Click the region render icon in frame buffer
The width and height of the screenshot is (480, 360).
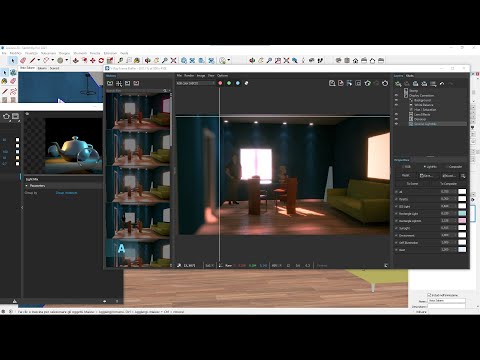click(x=358, y=83)
